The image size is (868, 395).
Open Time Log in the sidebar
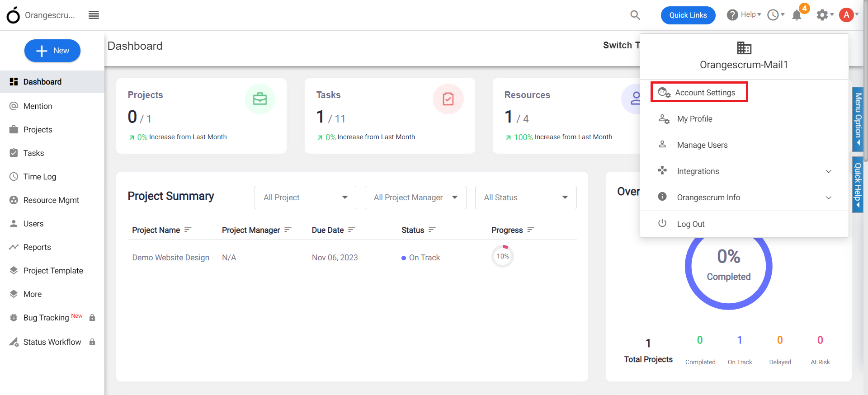pyautogui.click(x=52, y=177)
